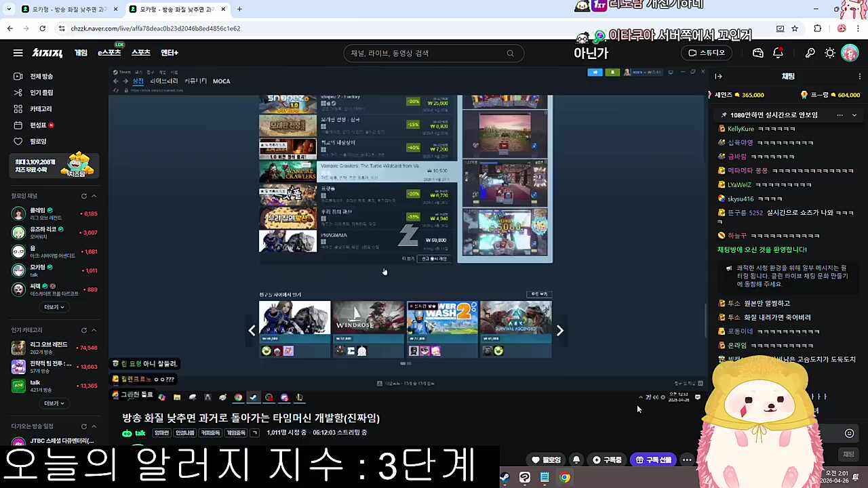Open the 풀레임 channel in the sidebar

[54, 213]
